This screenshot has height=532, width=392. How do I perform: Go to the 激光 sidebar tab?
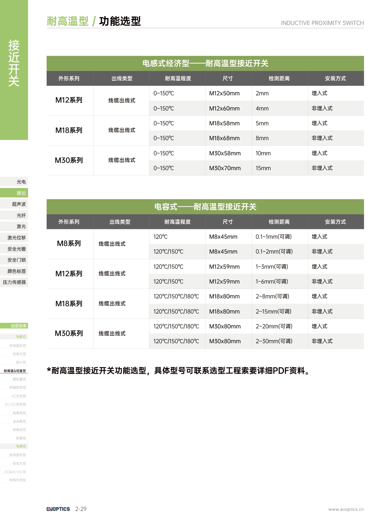coord(14,226)
